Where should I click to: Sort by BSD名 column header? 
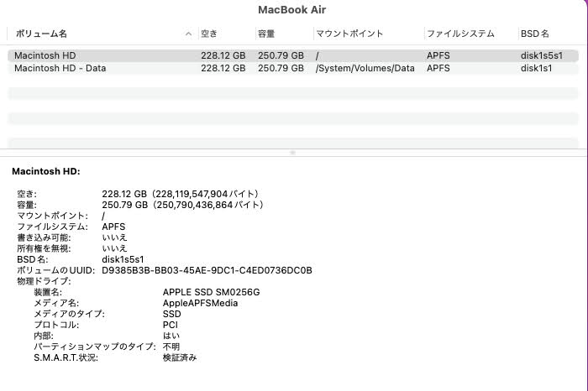click(x=535, y=34)
